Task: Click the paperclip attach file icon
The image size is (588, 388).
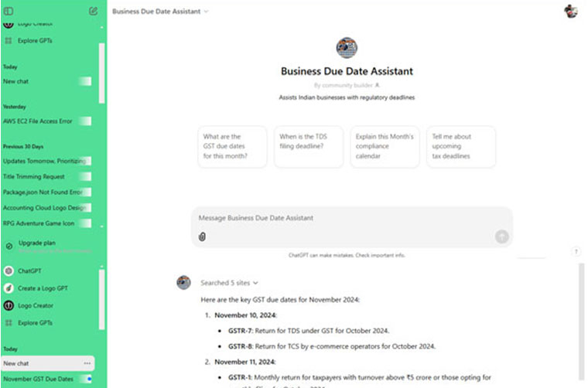Action: coord(201,237)
